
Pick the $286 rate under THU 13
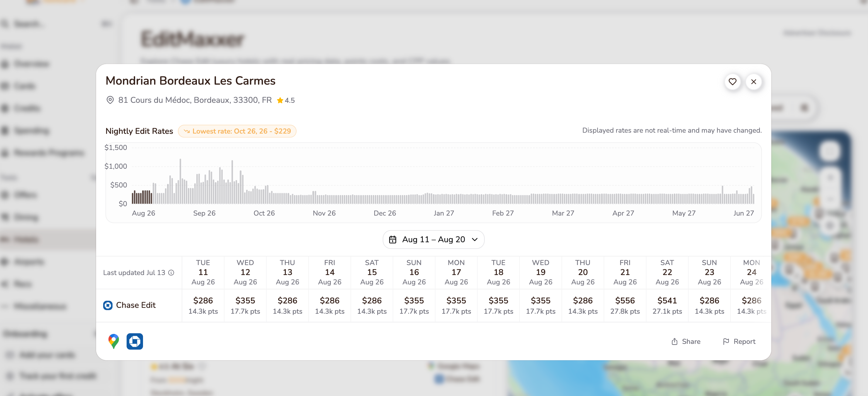pyautogui.click(x=287, y=305)
